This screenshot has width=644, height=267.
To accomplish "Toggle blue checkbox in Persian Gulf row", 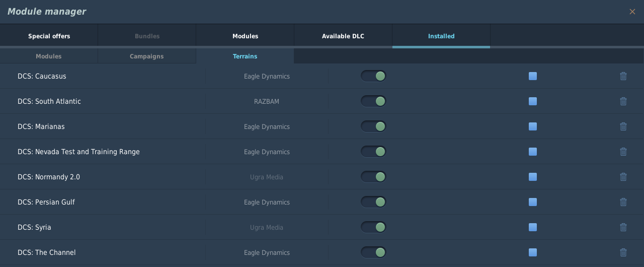I will tap(533, 202).
